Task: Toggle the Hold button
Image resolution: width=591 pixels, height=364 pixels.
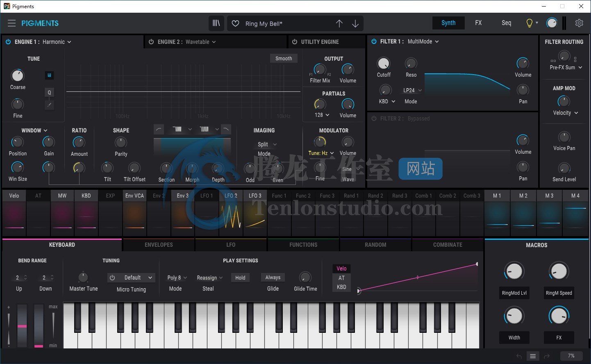Action: click(x=240, y=278)
